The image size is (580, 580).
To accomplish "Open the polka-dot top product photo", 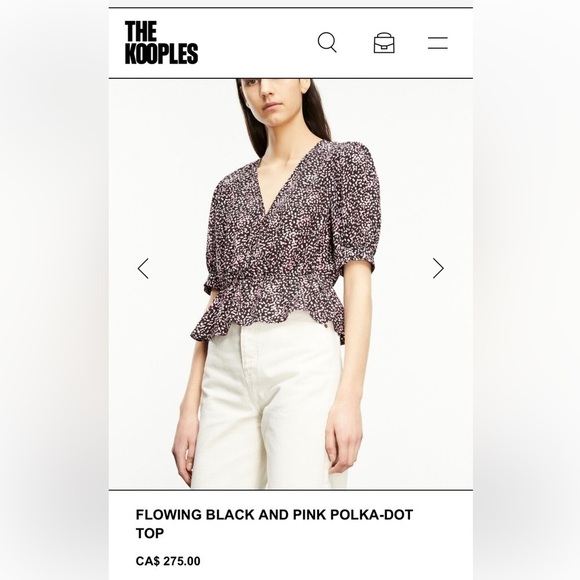I will coord(291,284).
